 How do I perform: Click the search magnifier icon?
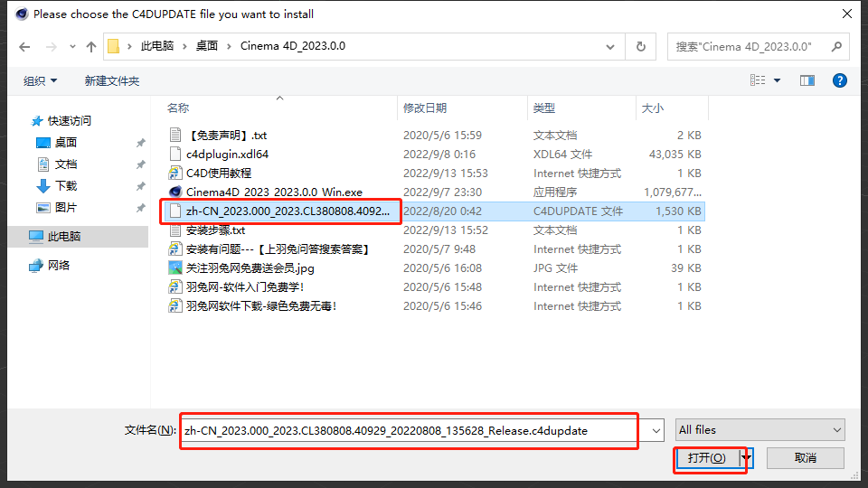coord(836,47)
